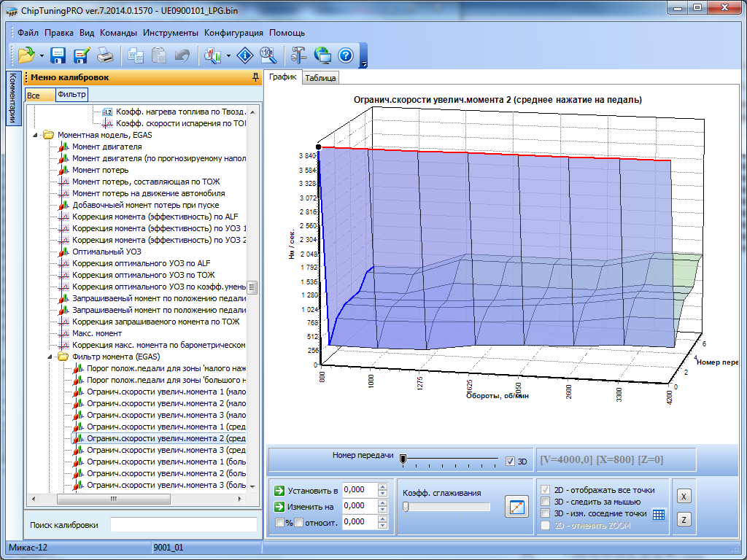Click the green arrow beside 'Установить в'

click(x=279, y=490)
